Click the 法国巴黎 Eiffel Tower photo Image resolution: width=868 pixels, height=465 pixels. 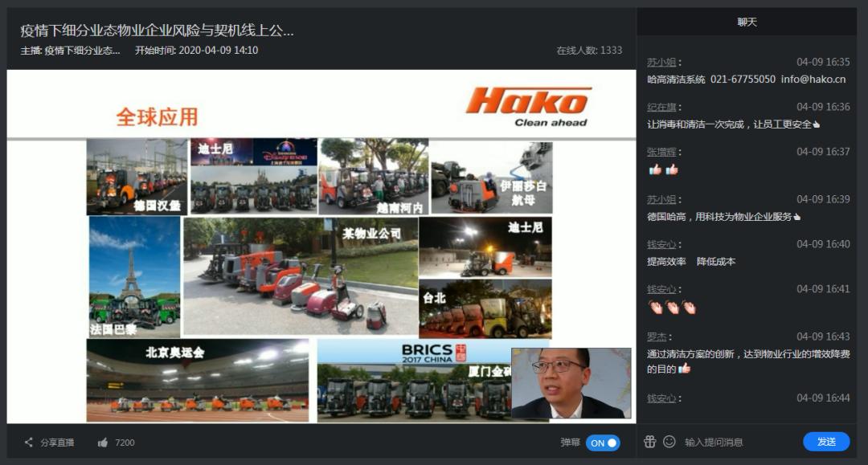[x=134, y=277]
